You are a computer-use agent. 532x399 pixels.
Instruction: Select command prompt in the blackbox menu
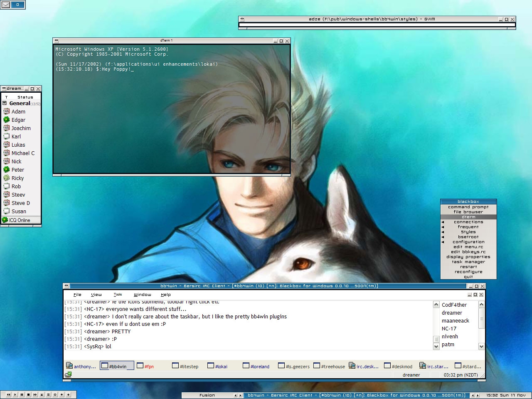[468, 207]
